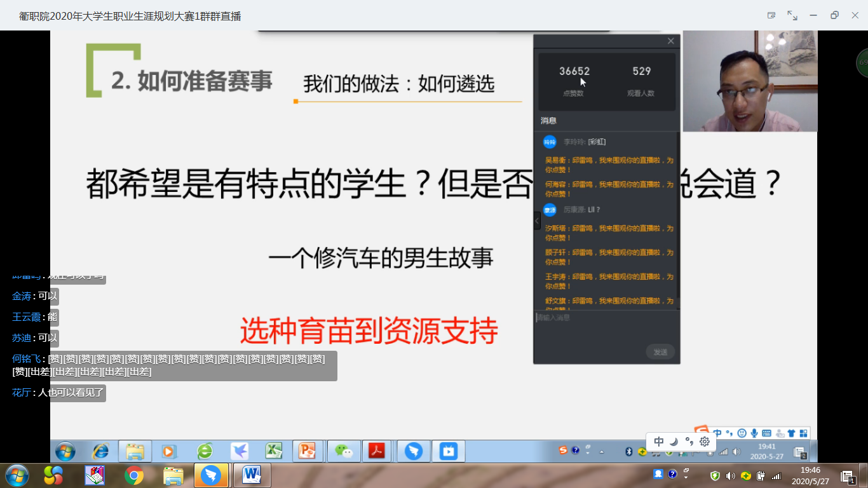Open Google Chrome from the taskbar

click(x=133, y=475)
